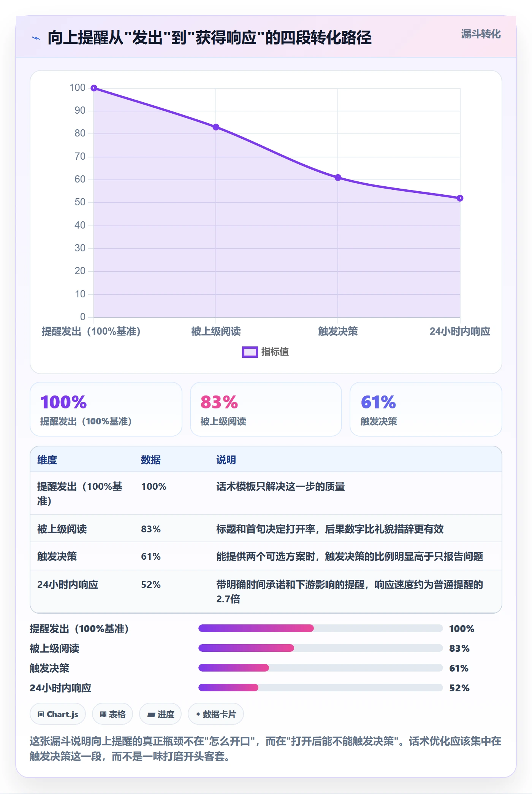532x794 pixels.
Task: Click the 数据 column header
Action: pyautogui.click(x=151, y=460)
